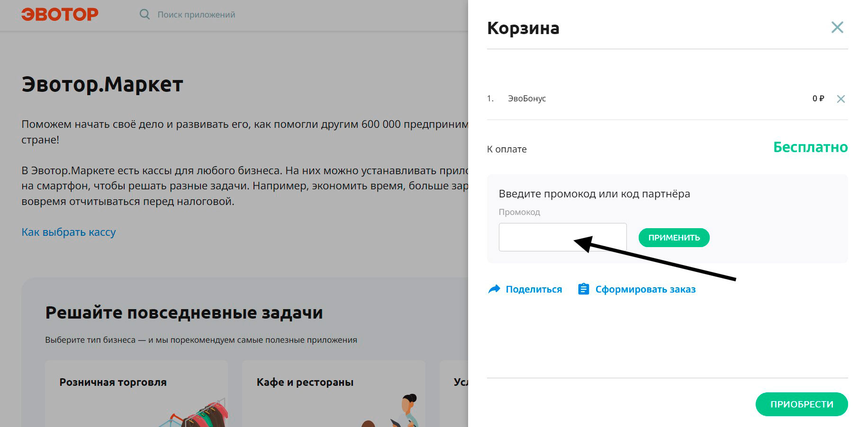Click the К оплате label

click(x=506, y=149)
